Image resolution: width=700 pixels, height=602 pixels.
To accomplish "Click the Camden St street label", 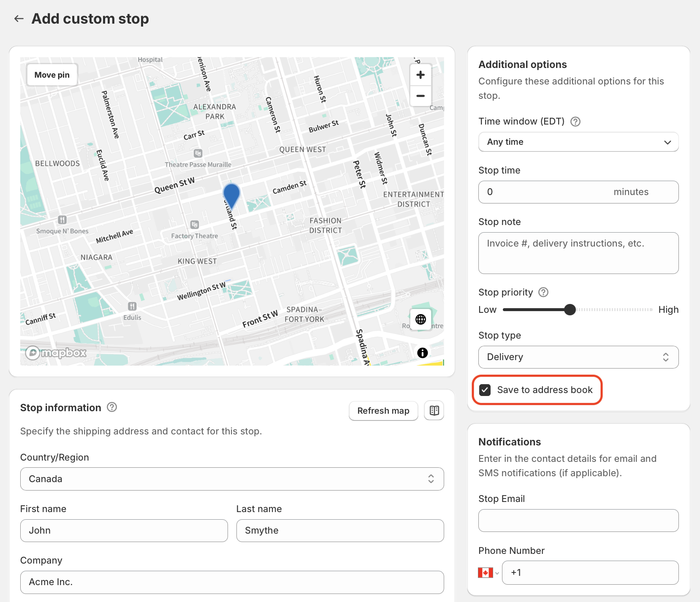I will point(290,187).
